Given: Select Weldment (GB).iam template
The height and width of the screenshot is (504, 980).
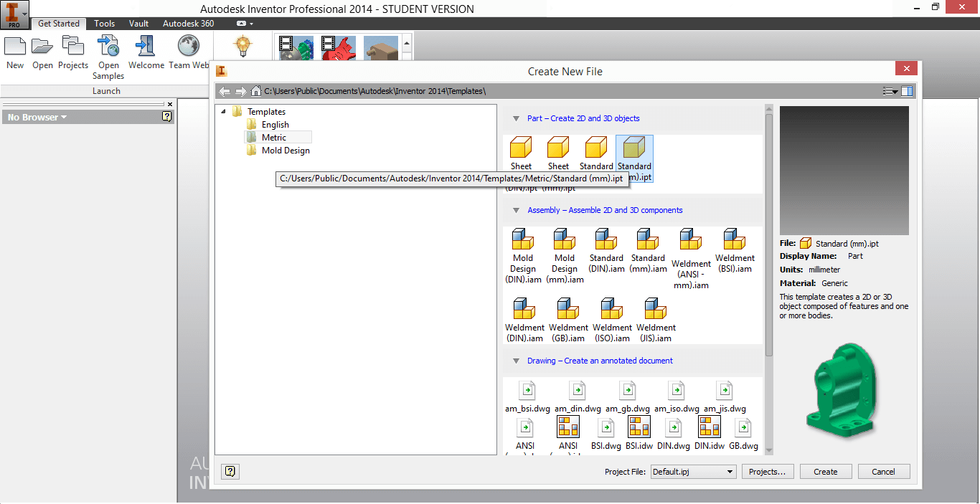Looking at the screenshot, I should pyautogui.click(x=568, y=320).
